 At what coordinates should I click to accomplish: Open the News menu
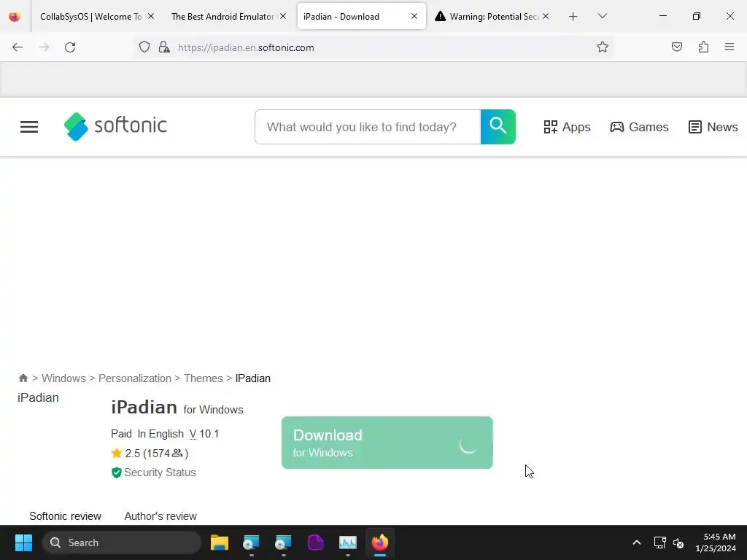[713, 127]
